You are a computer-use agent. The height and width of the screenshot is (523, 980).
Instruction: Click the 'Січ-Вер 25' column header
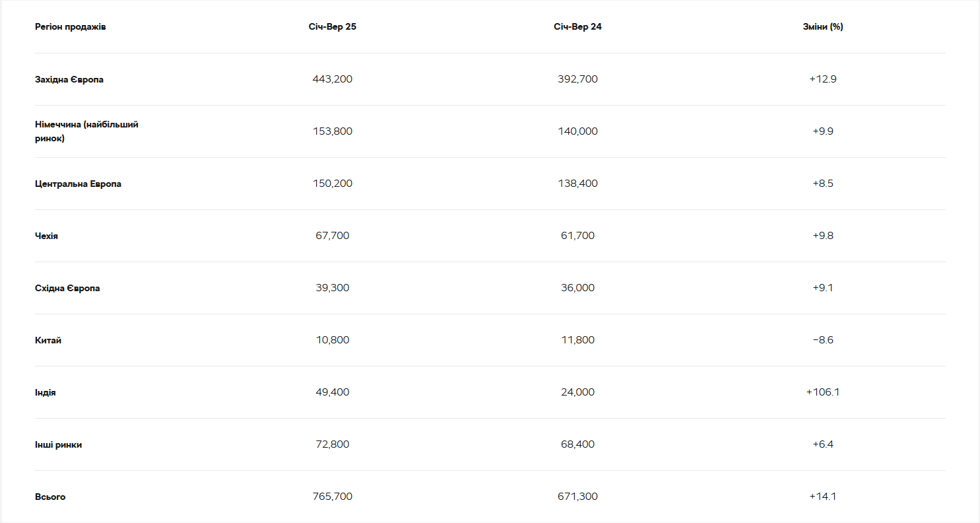coord(333,27)
